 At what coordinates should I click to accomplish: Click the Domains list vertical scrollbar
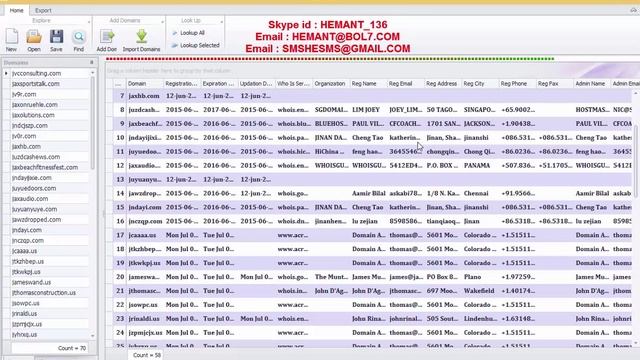tap(93, 122)
